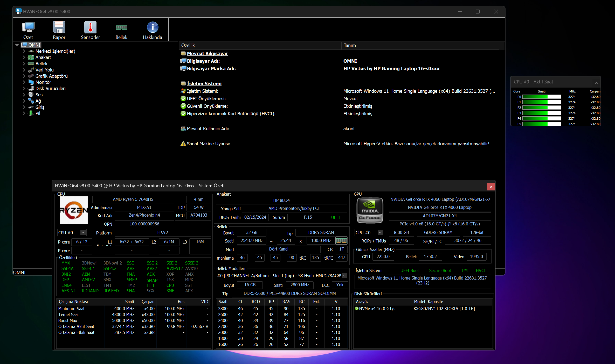Click the Anakart motherboard tree icon
The height and width of the screenshot is (364, 615).
31,57
